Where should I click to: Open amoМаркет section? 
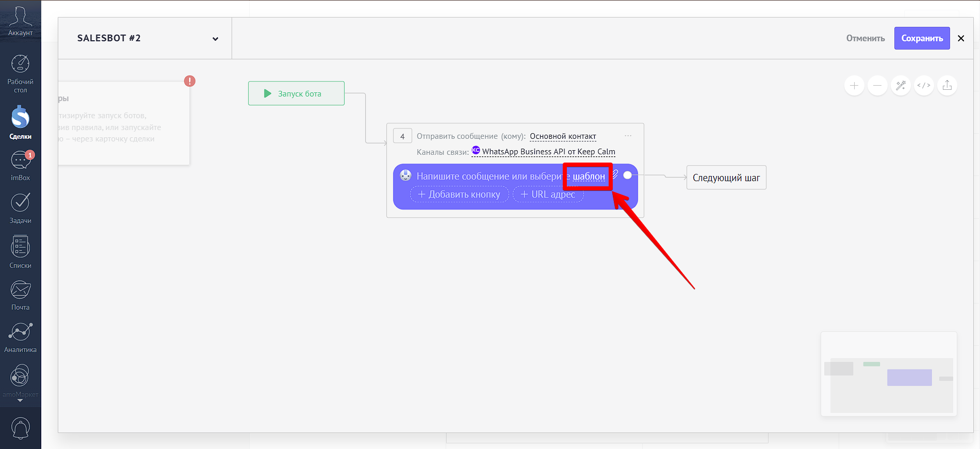[20, 381]
